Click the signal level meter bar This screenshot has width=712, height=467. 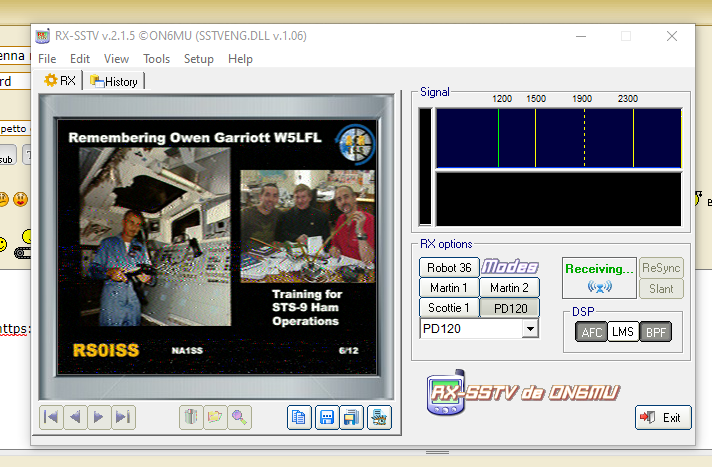[425, 166]
